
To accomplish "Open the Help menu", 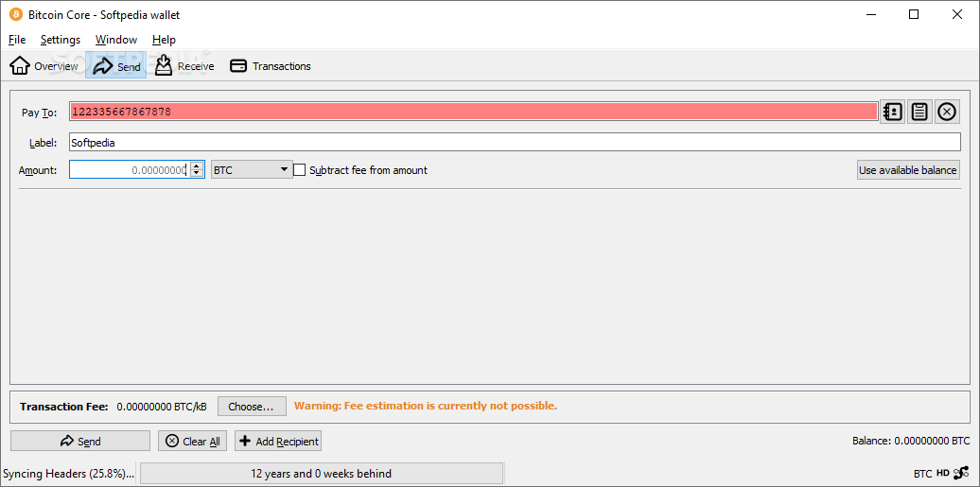I will (x=164, y=40).
